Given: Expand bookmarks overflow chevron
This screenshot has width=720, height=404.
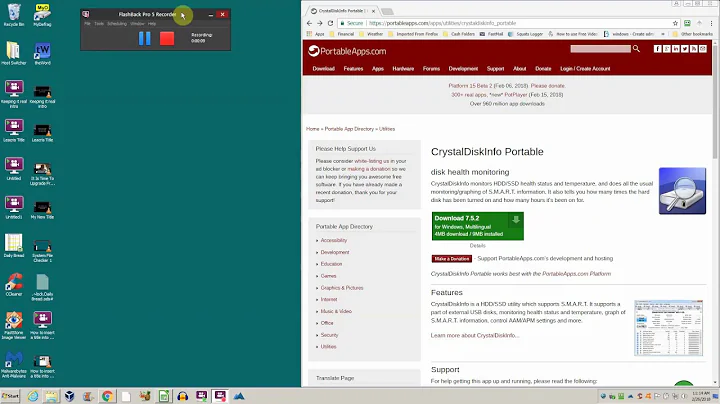Looking at the screenshot, I should point(663,34).
